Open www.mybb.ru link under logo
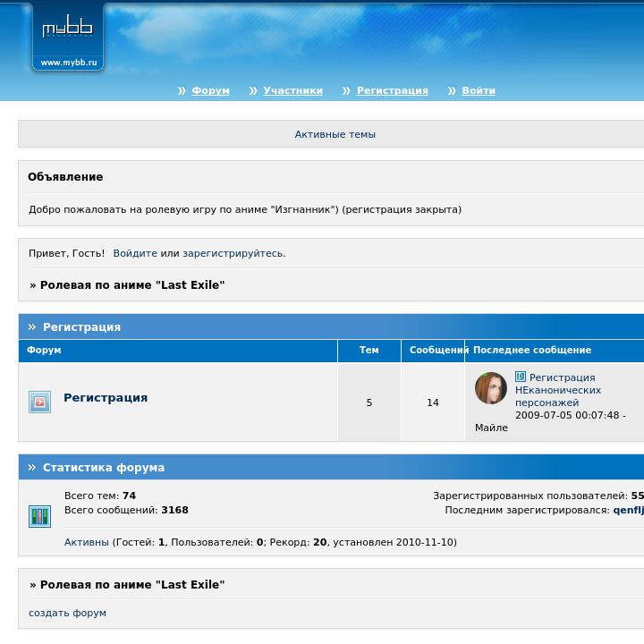Image resolution: width=644 pixels, height=644 pixels. coord(69,63)
